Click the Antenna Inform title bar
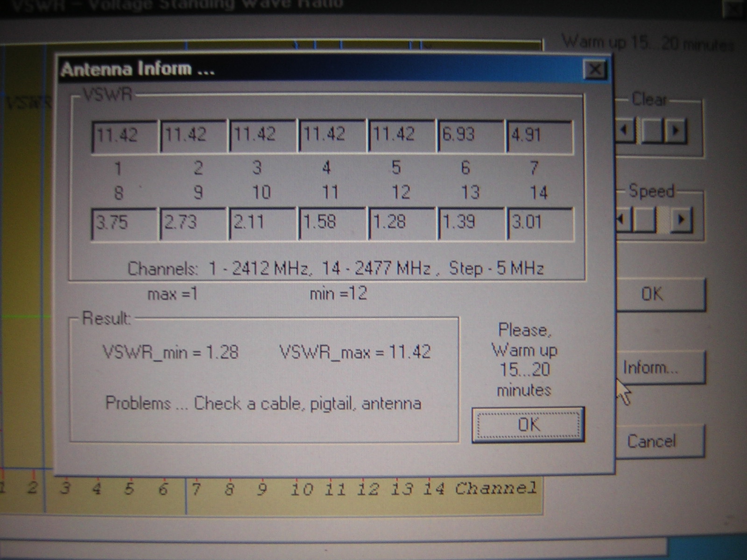Viewport: 747px width, 560px height. pyautogui.click(x=335, y=70)
